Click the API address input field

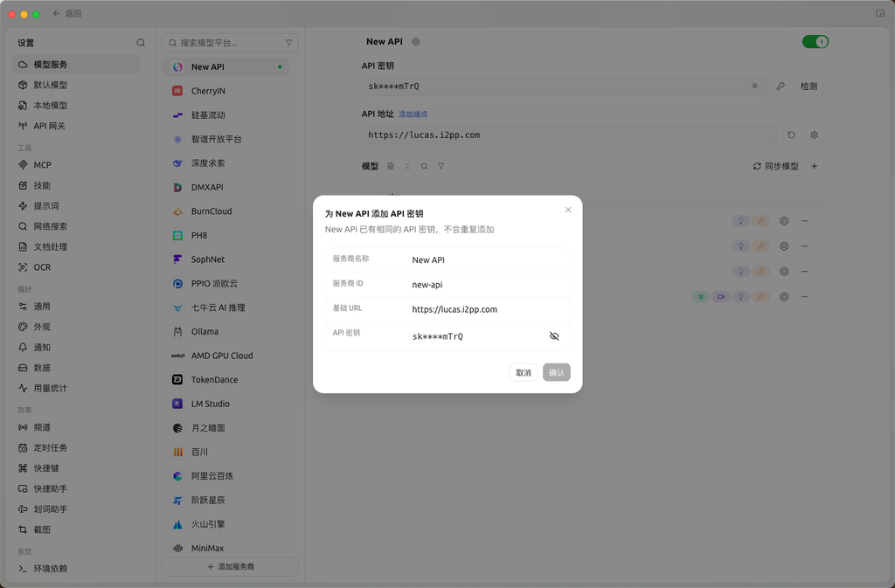pyautogui.click(x=570, y=135)
